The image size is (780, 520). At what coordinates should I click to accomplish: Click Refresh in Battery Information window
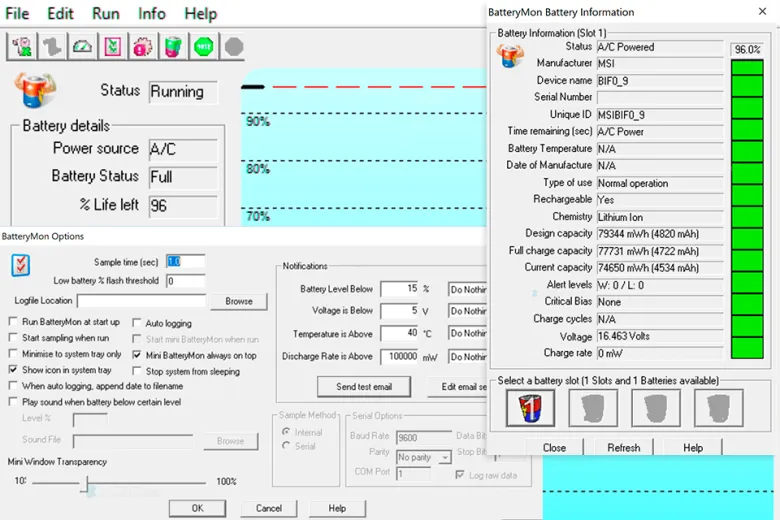pos(623,448)
